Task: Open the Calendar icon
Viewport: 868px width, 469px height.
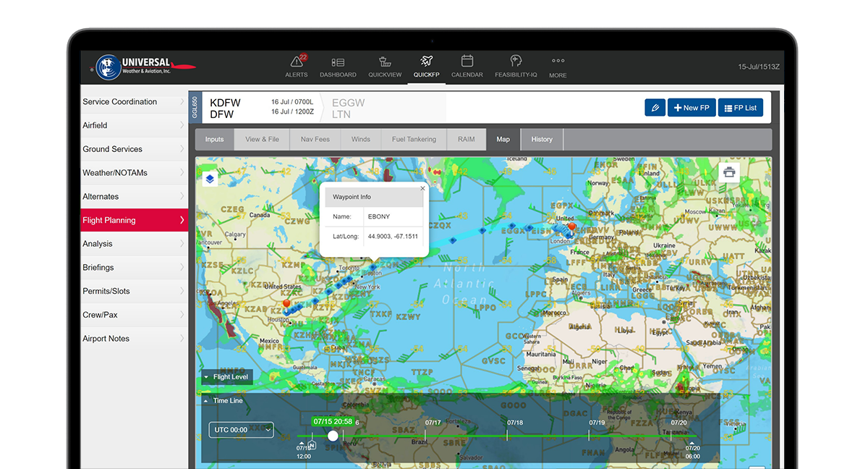Action: pyautogui.click(x=467, y=62)
